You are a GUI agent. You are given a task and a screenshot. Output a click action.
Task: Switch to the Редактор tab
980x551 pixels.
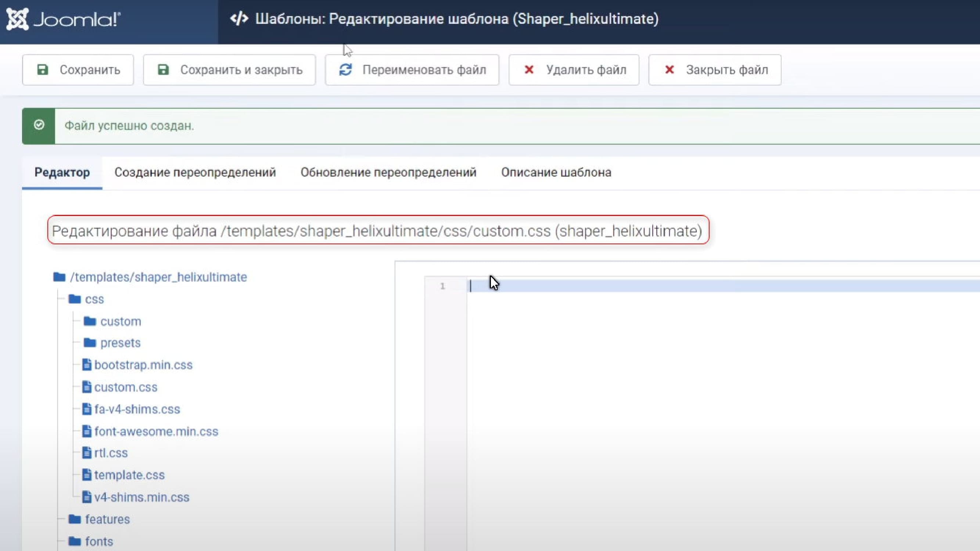click(x=62, y=172)
